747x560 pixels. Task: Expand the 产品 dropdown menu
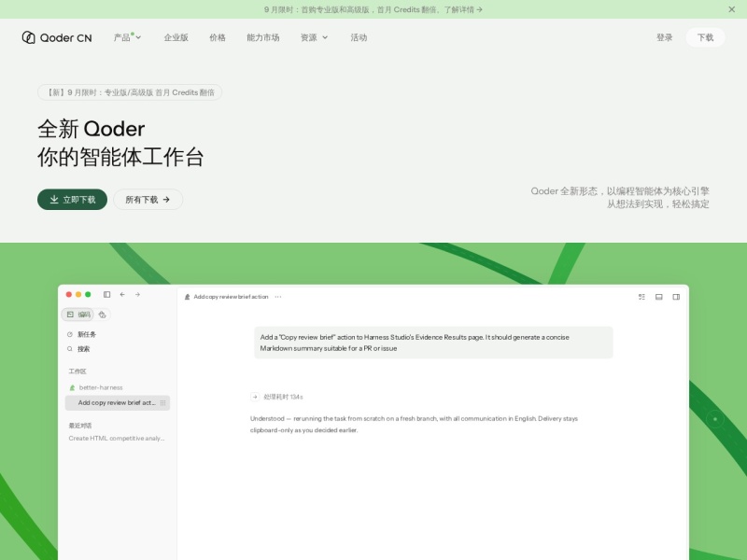tap(127, 37)
